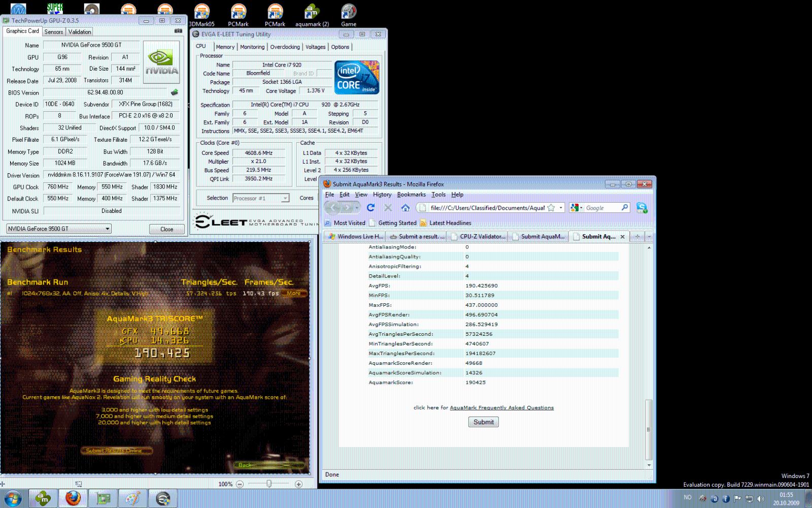
Task: Open the first PCMark desktop shortcut
Action: tap(238, 15)
